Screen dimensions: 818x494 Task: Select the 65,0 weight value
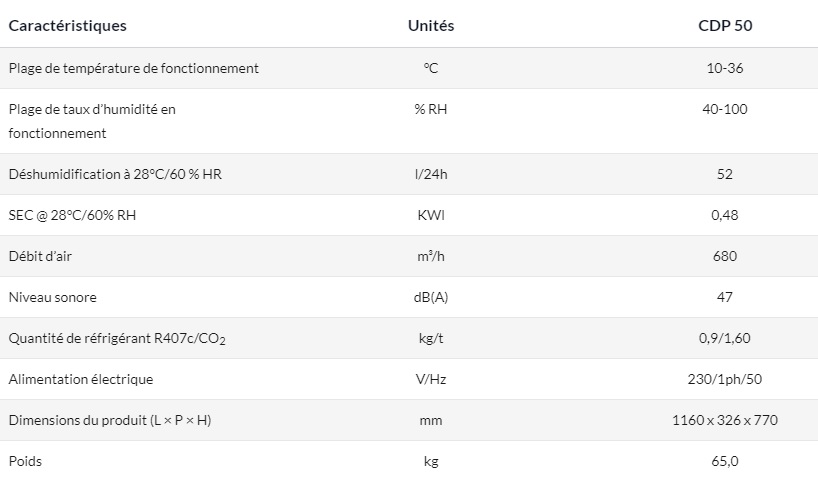[725, 461]
